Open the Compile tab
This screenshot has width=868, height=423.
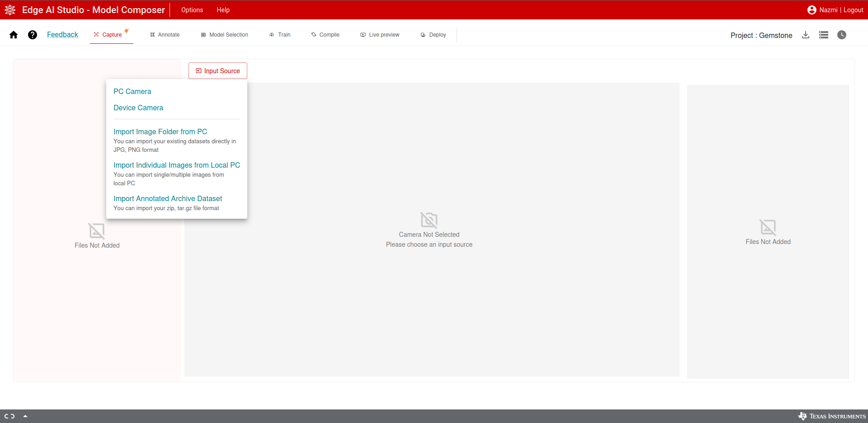[325, 35]
